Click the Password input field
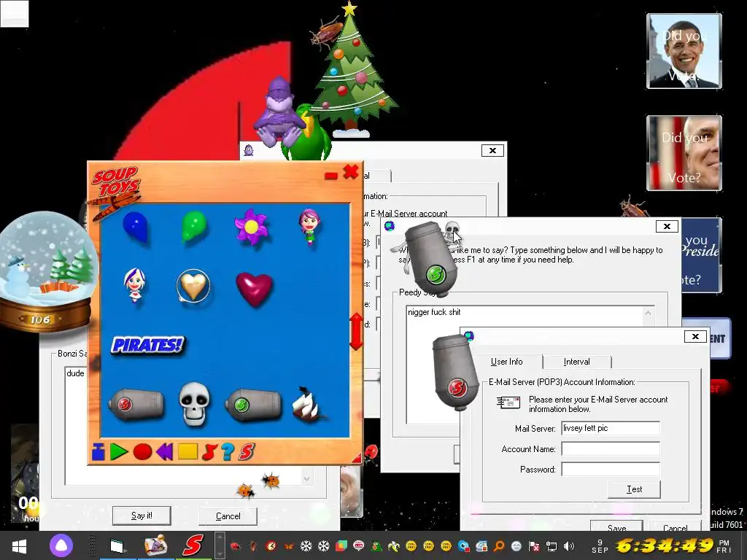This screenshot has width=747, height=560. (611, 469)
